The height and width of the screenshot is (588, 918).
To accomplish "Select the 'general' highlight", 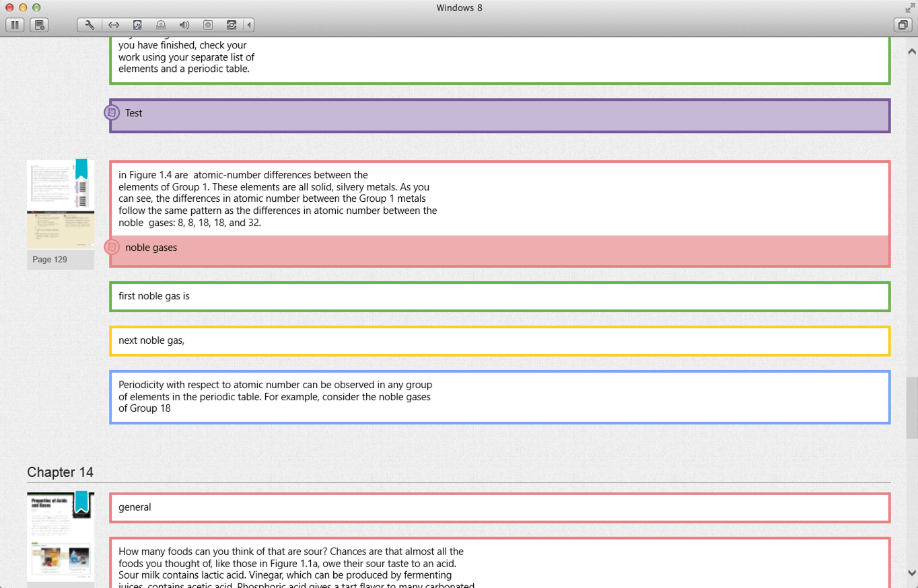I will [500, 508].
